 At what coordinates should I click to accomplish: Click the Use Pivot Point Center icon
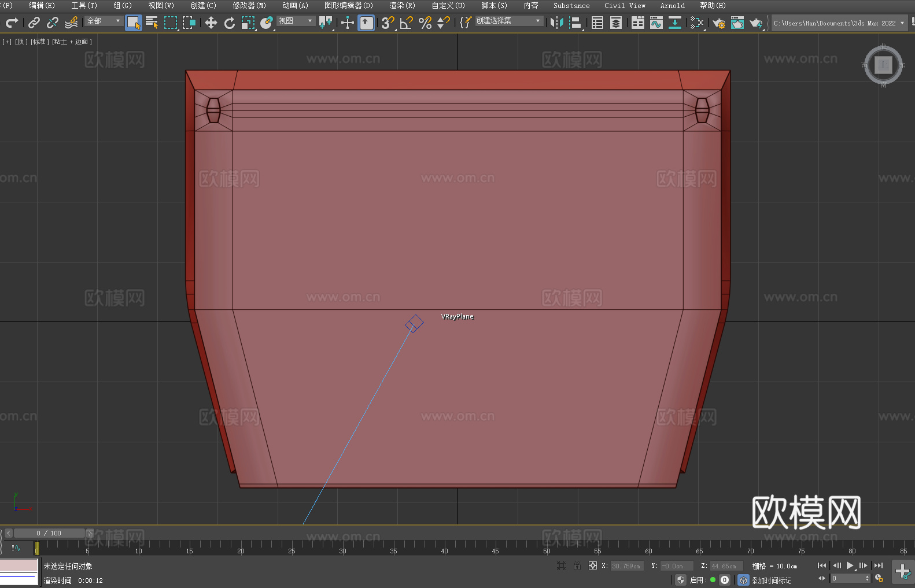coord(326,23)
